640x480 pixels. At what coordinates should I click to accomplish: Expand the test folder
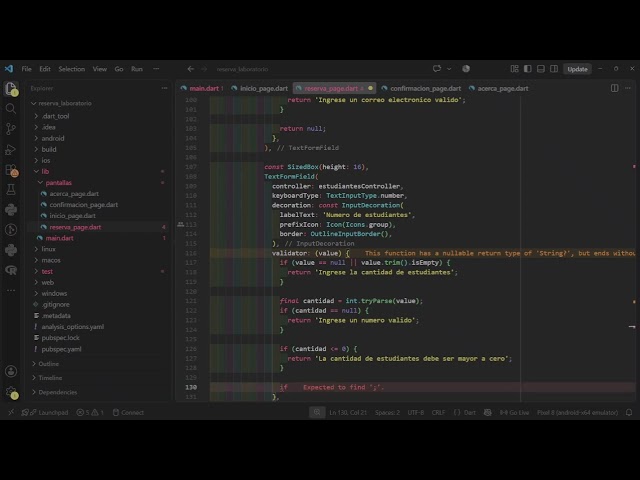point(47,271)
